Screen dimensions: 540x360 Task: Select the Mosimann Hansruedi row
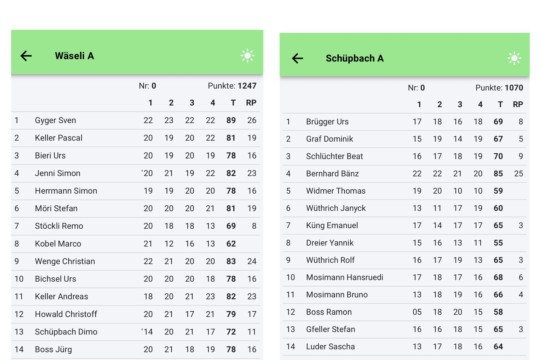coord(405,277)
